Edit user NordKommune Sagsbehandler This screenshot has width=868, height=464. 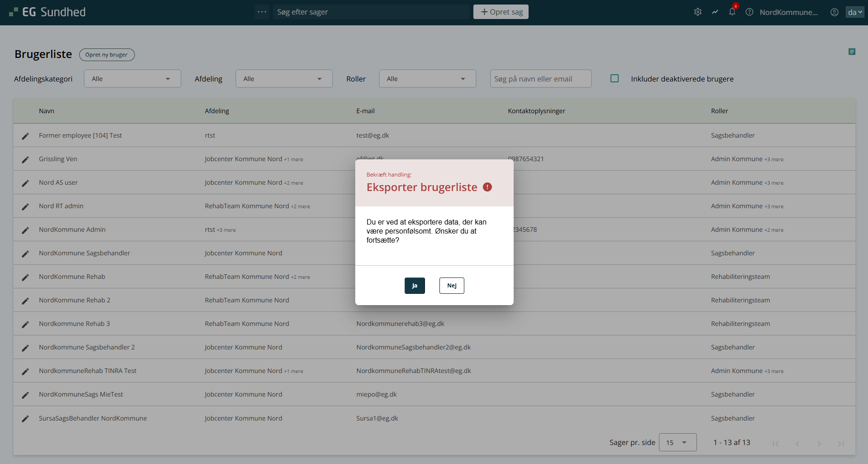coord(25,254)
